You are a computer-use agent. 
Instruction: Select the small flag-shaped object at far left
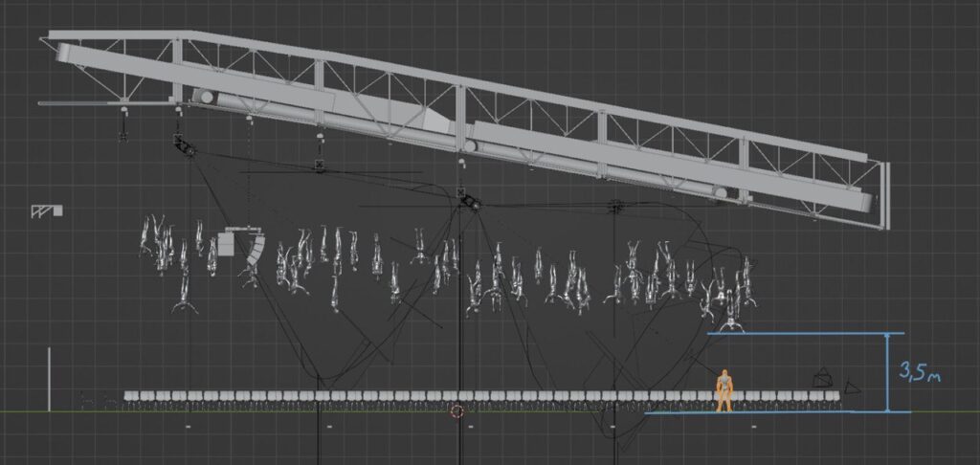[45, 210]
